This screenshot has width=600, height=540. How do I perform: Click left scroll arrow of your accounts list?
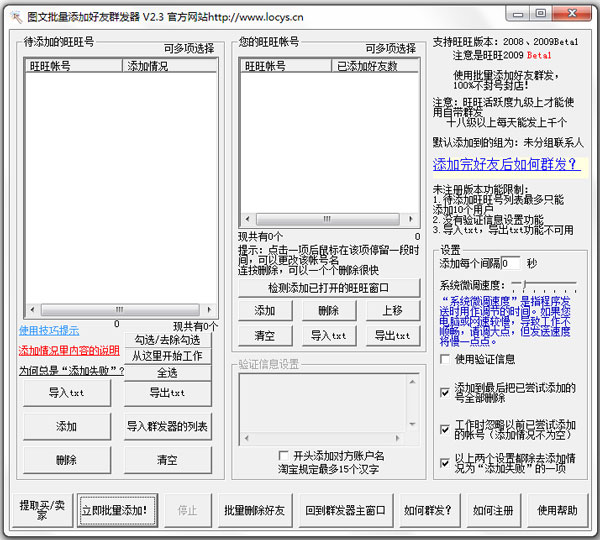[x=247, y=219]
